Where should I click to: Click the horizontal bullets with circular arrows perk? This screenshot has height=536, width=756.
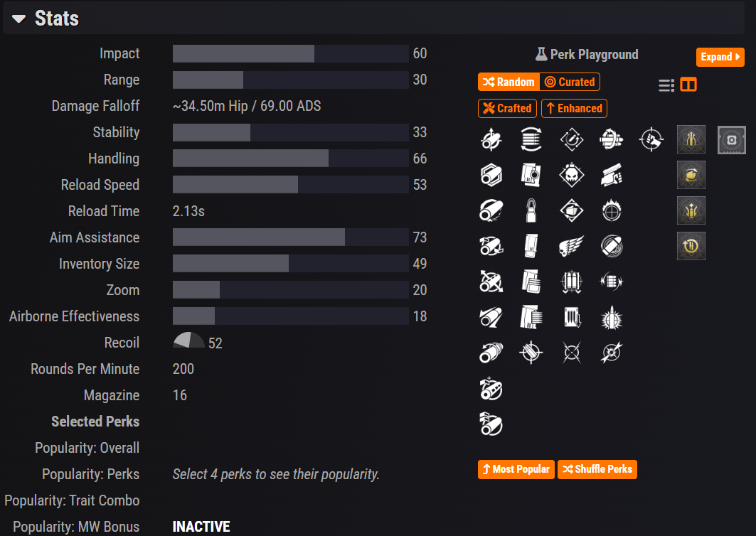[x=531, y=139]
